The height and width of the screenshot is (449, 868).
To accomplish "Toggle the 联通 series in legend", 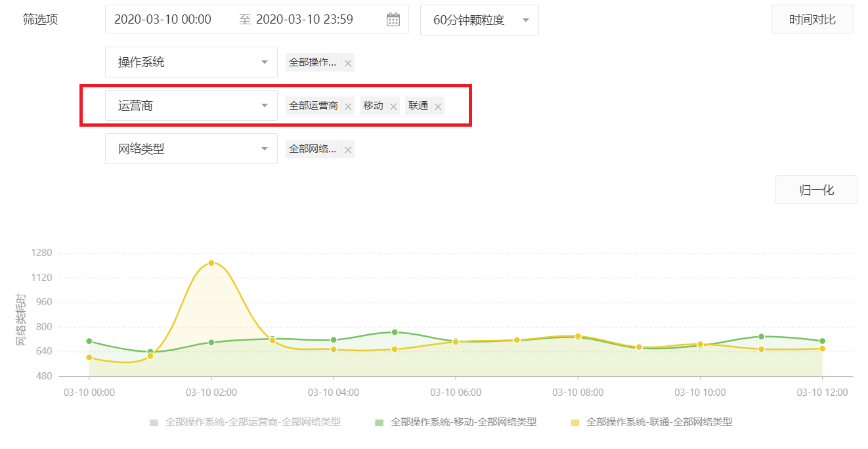I will pos(651,422).
